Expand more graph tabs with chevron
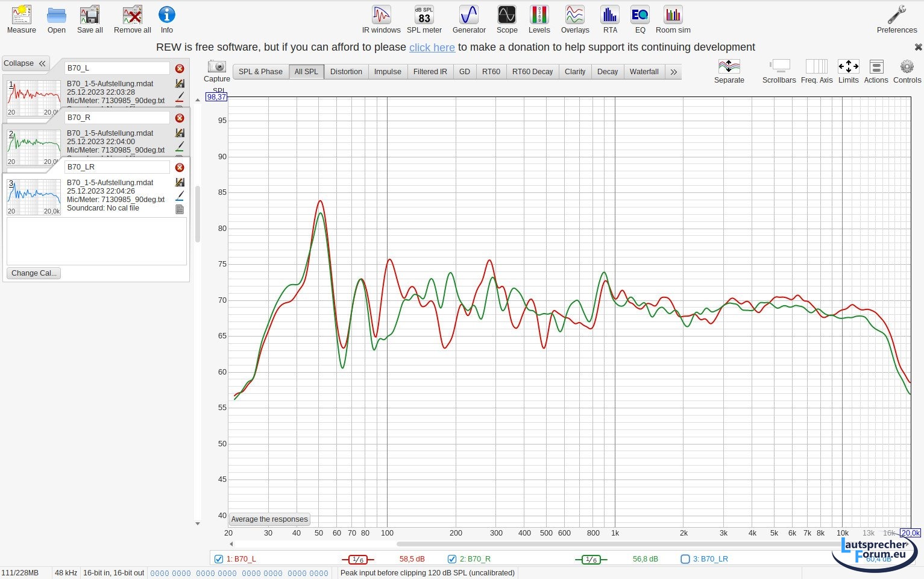 pyautogui.click(x=673, y=72)
